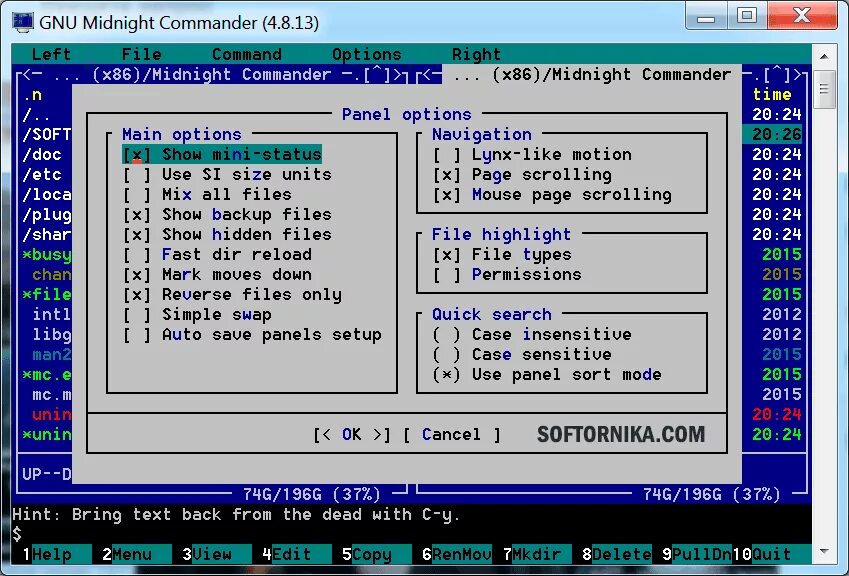The height and width of the screenshot is (576, 849).
Task: Uncheck Show hidden files
Action: (x=227, y=234)
